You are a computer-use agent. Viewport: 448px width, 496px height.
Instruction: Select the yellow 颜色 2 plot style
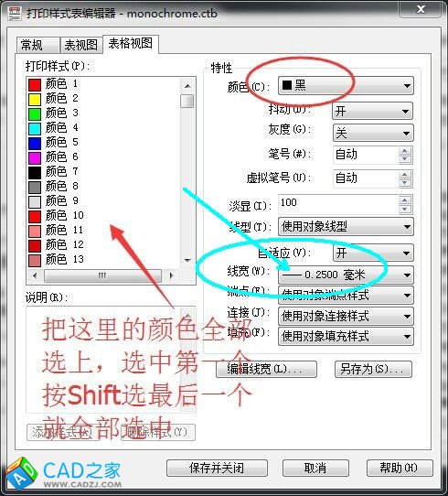coord(53,99)
